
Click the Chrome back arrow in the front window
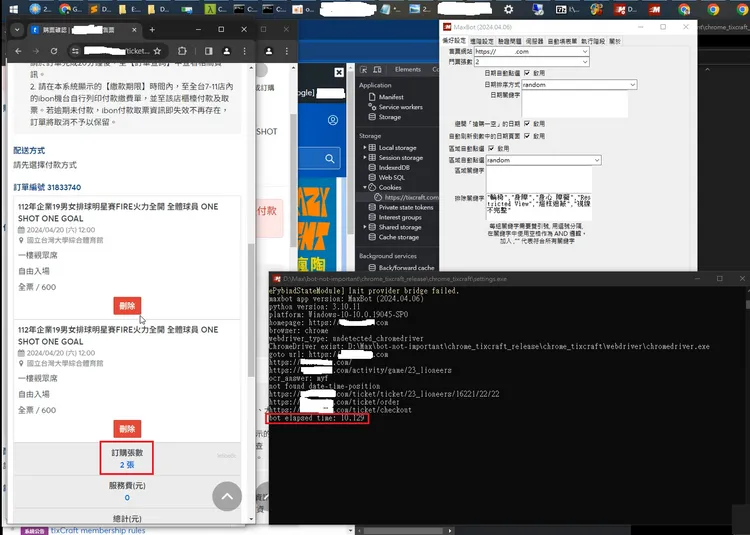click(x=18, y=51)
